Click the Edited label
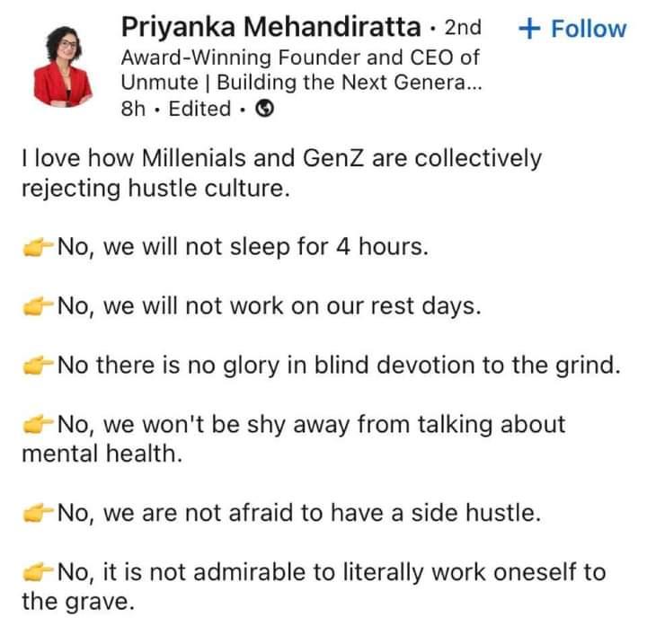The width and height of the screenshot is (647, 644). [199, 110]
